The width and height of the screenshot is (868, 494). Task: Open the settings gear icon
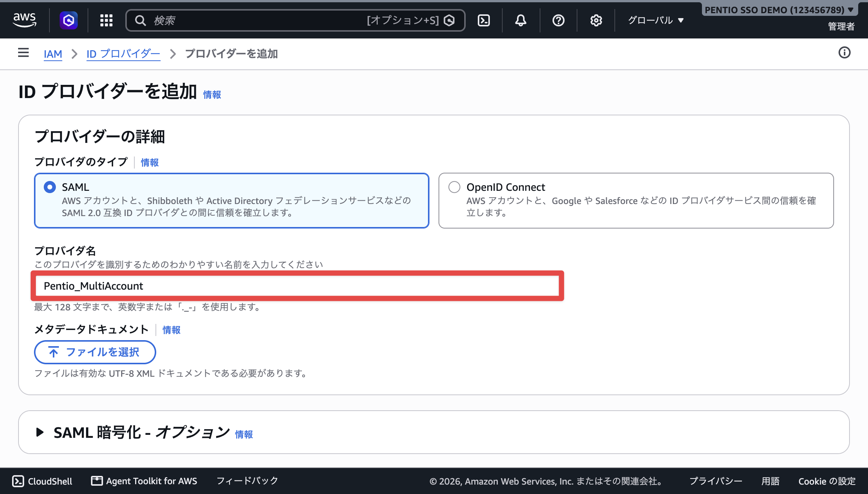click(596, 20)
